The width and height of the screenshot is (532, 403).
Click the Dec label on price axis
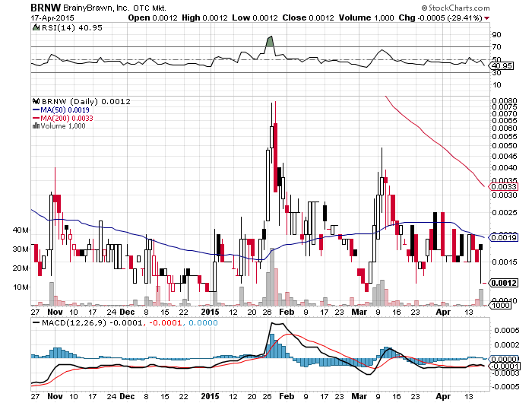[127, 312]
